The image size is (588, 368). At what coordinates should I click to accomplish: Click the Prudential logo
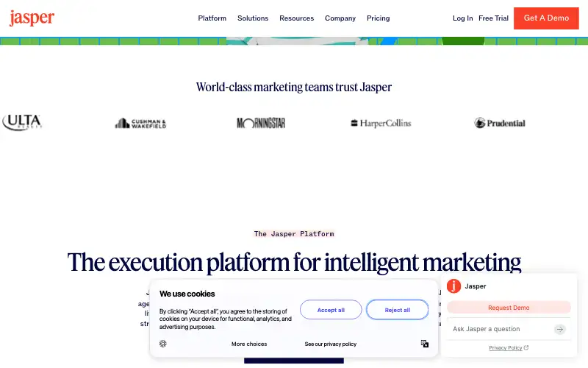click(x=500, y=123)
